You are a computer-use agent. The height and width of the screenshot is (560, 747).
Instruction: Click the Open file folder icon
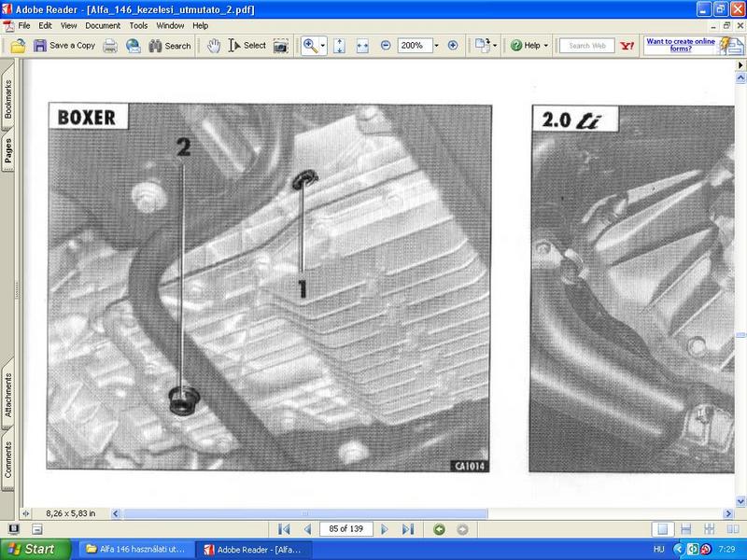click(x=18, y=46)
